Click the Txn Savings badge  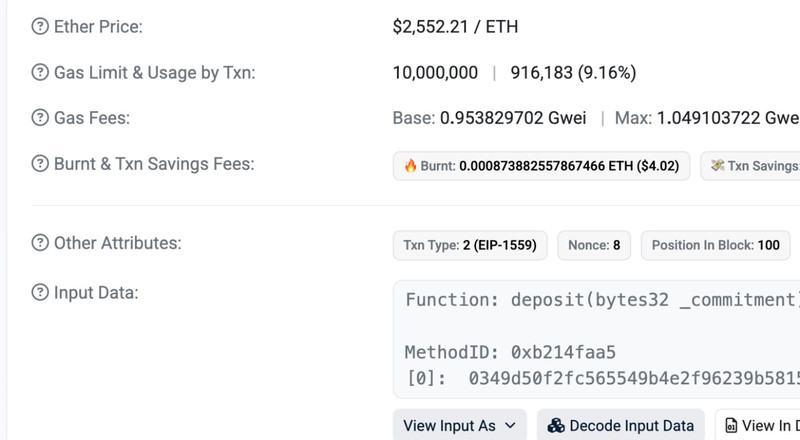[752, 166]
